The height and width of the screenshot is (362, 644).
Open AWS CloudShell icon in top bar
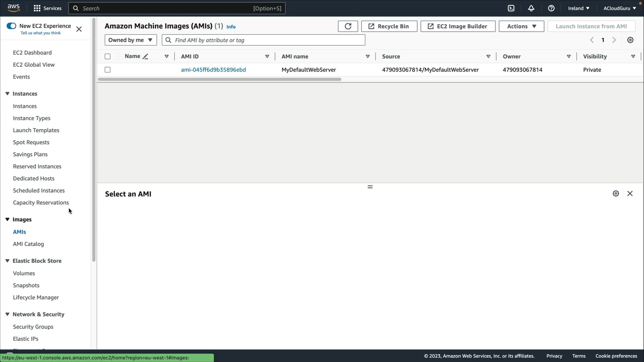coord(511,8)
